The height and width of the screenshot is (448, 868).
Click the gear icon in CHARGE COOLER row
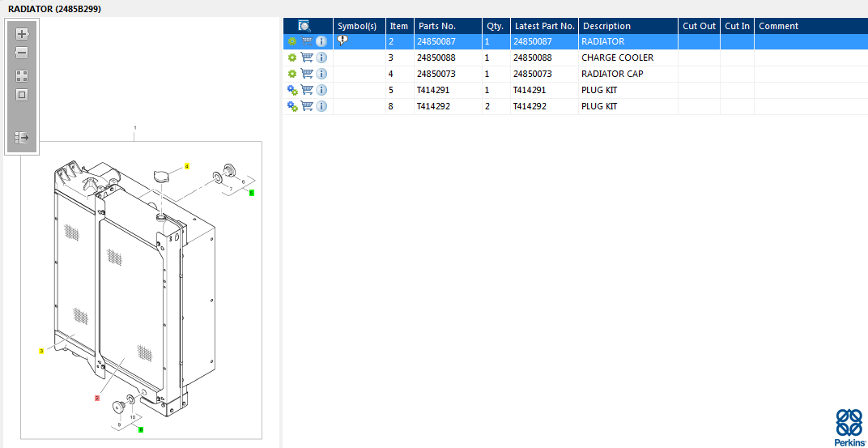point(292,58)
